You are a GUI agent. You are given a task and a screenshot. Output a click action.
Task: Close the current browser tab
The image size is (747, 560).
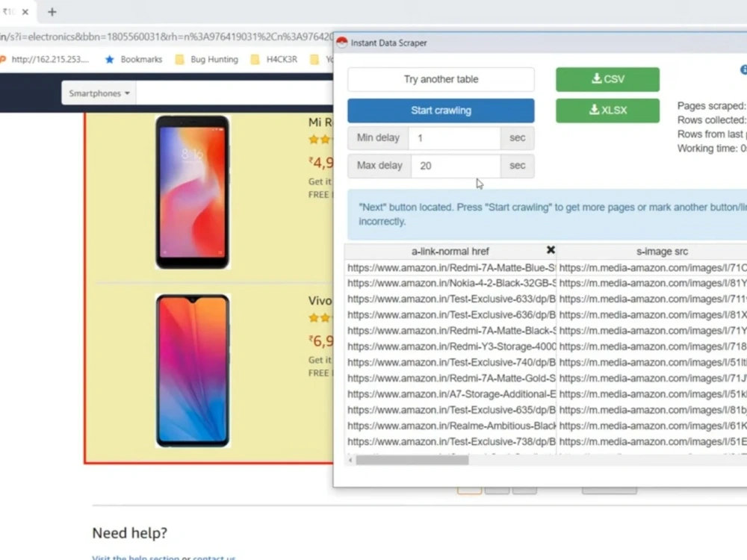pyautogui.click(x=25, y=12)
